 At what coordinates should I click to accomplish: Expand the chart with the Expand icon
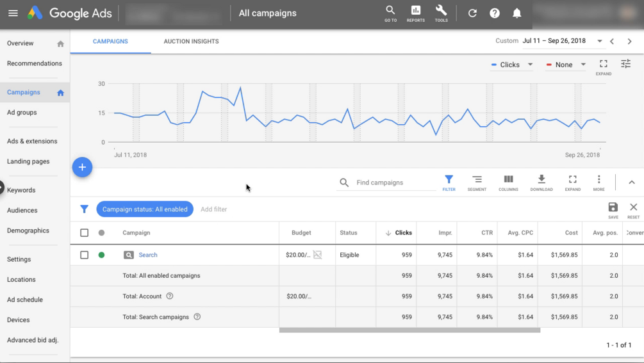pos(604,67)
